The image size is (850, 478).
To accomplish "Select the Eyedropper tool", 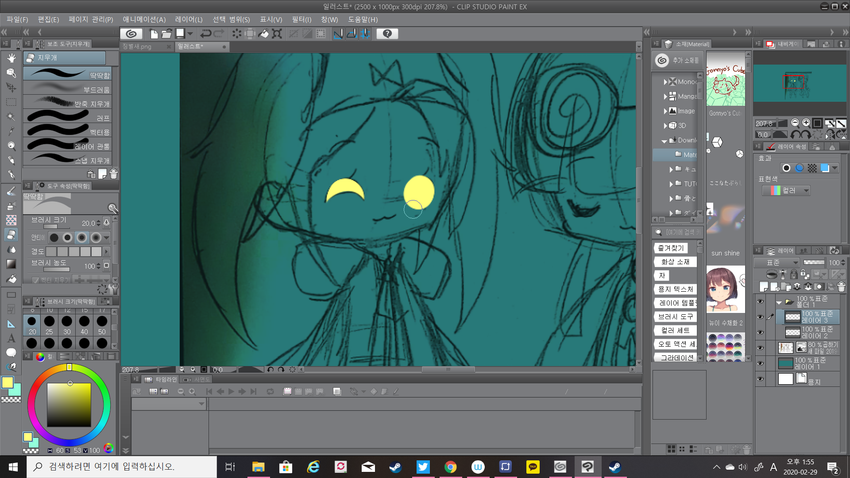I will (x=11, y=131).
